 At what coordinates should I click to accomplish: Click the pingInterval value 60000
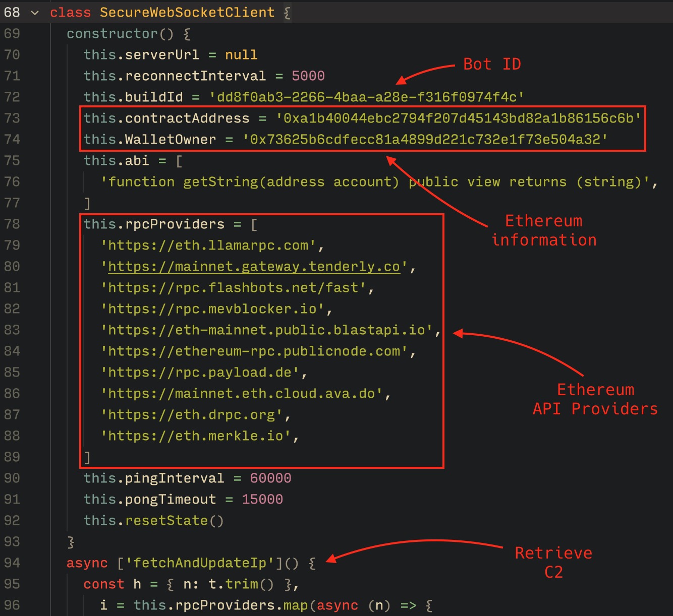coord(270,478)
